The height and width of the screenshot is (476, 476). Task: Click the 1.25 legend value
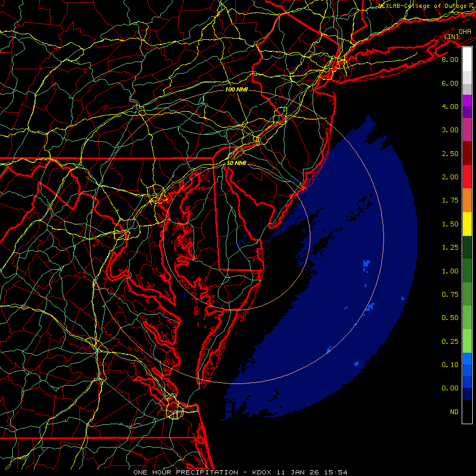click(x=450, y=248)
